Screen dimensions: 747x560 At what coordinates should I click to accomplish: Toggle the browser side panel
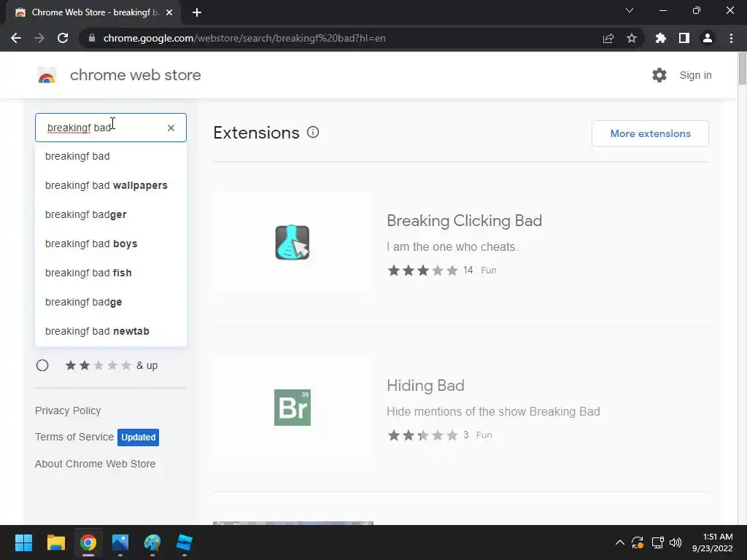684,38
